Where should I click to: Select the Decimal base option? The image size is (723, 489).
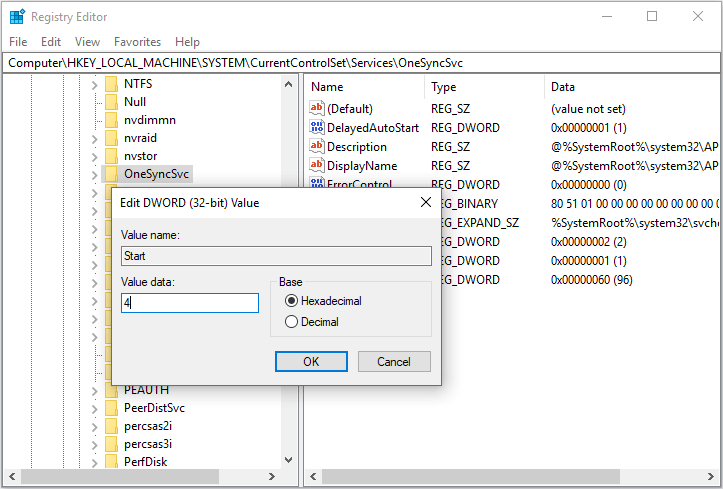pos(292,322)
